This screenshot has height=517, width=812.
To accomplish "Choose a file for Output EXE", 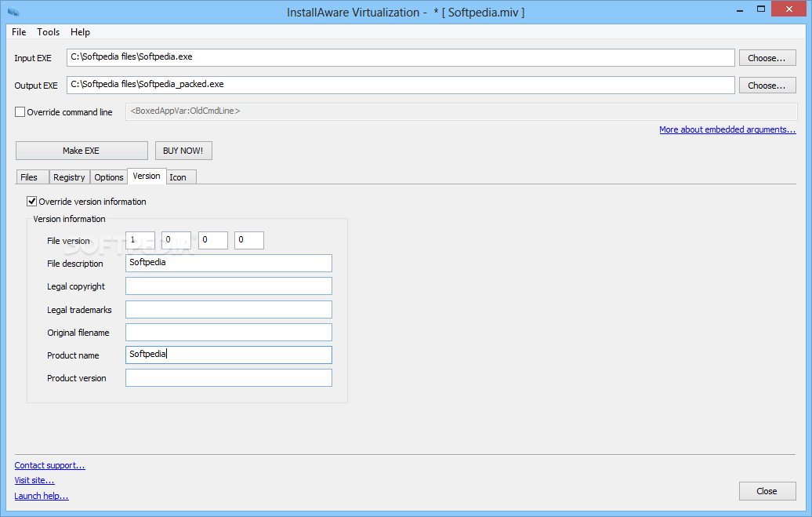I will [x=767, y=86].
